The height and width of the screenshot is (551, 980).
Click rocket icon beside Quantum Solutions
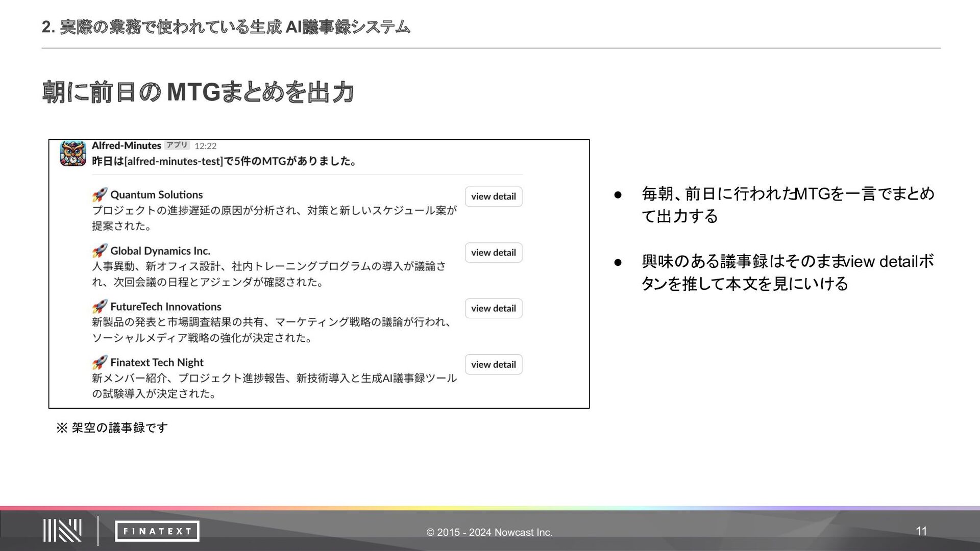(100, 194)
